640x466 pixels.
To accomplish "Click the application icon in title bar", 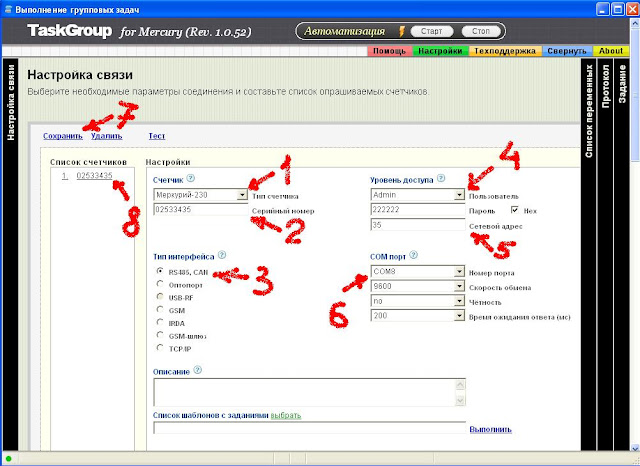I will coord(7,9).
